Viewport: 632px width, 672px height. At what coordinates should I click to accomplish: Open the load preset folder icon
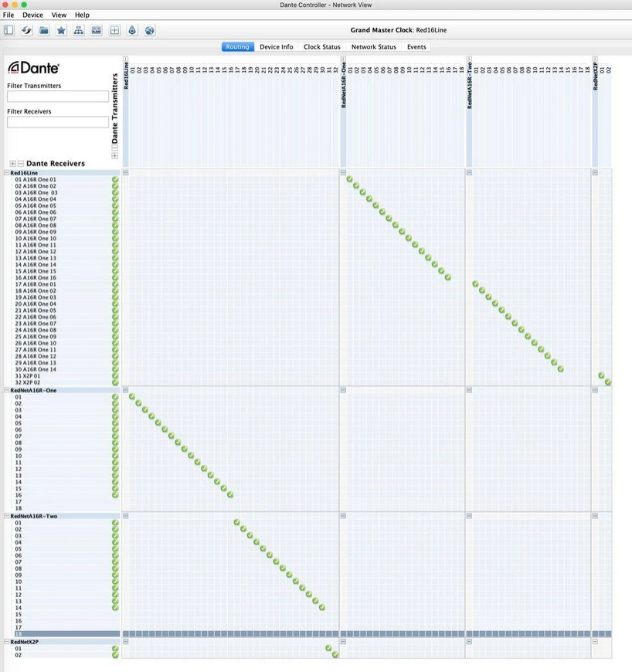[x=44, y=30]
